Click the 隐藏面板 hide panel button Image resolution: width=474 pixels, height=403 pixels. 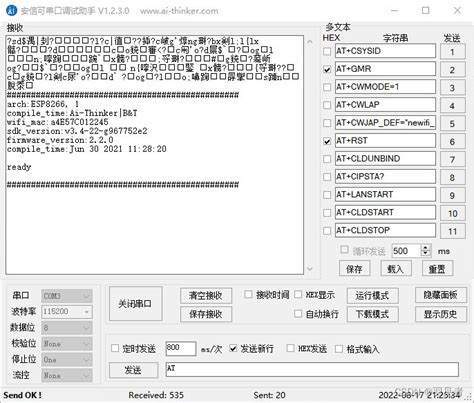441,295
